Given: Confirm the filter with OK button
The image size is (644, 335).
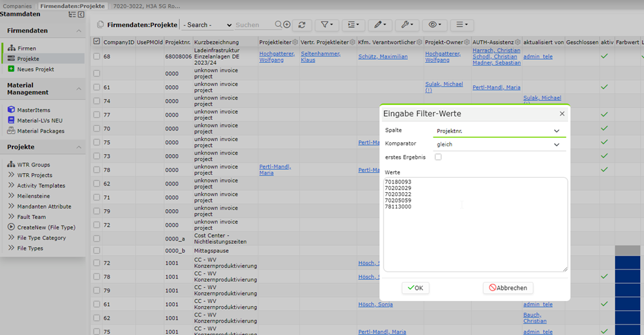Looking at the screenshot, I should point(415,288).
